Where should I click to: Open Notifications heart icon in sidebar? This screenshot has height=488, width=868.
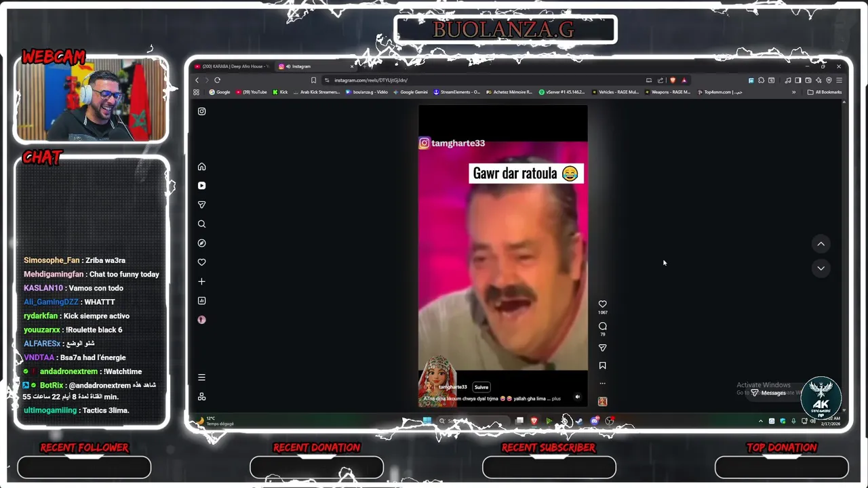[x=201, y=262]
